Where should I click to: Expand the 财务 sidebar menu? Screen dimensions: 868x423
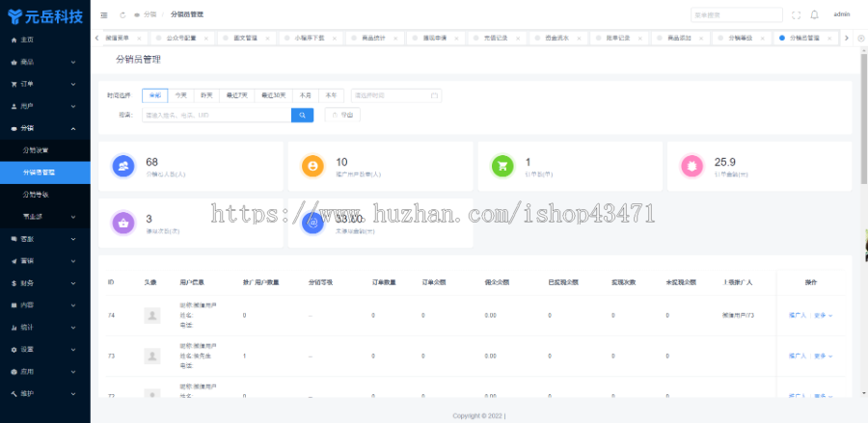pyautogui.click(x=44, y=283)
